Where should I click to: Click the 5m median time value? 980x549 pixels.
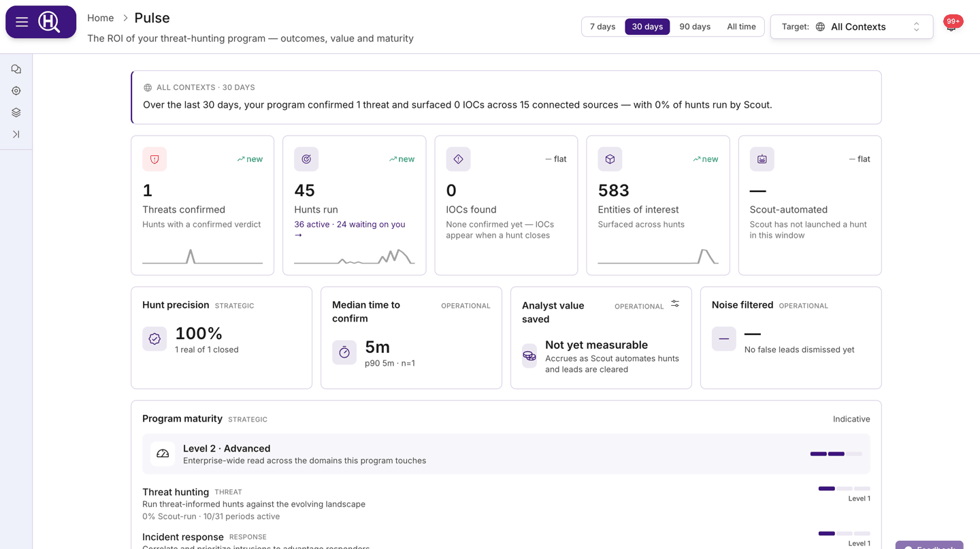coord(378,347)
